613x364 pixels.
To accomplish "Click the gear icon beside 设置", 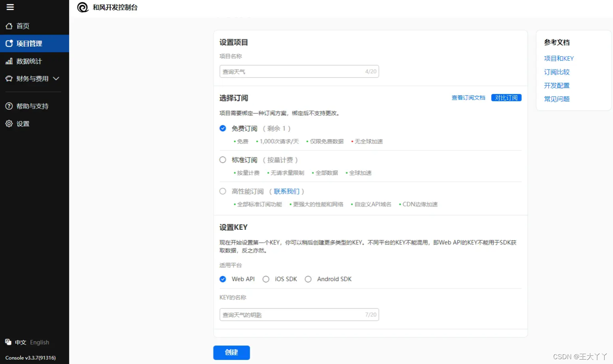I will pyautogui.click(x=9, y=124).
